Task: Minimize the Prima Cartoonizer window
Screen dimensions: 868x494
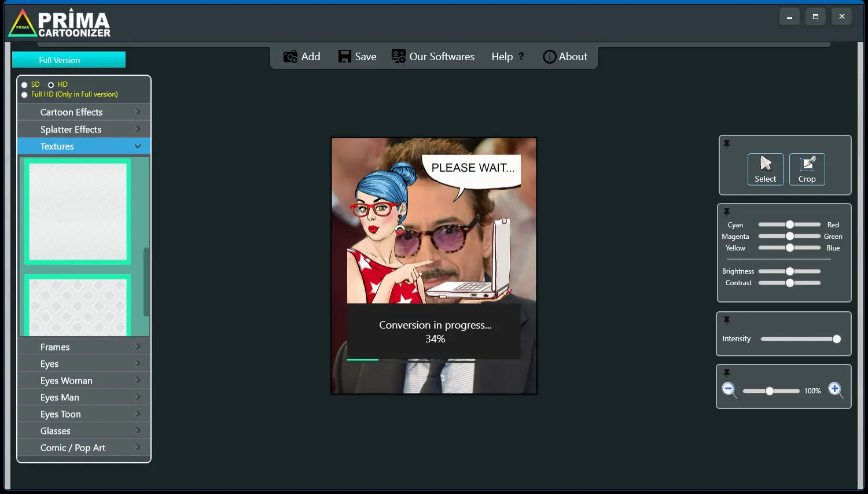Action: click(789, 17)
